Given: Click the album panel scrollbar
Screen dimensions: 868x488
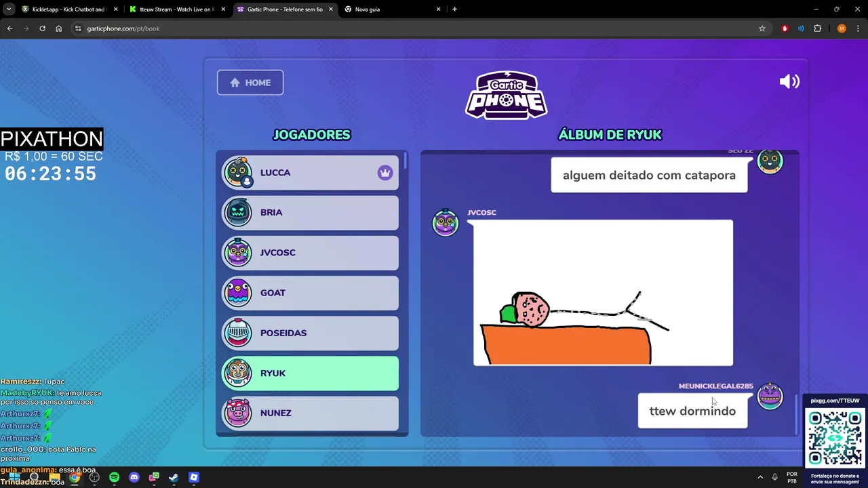Looking at the screenshot, I should (796, 413).
